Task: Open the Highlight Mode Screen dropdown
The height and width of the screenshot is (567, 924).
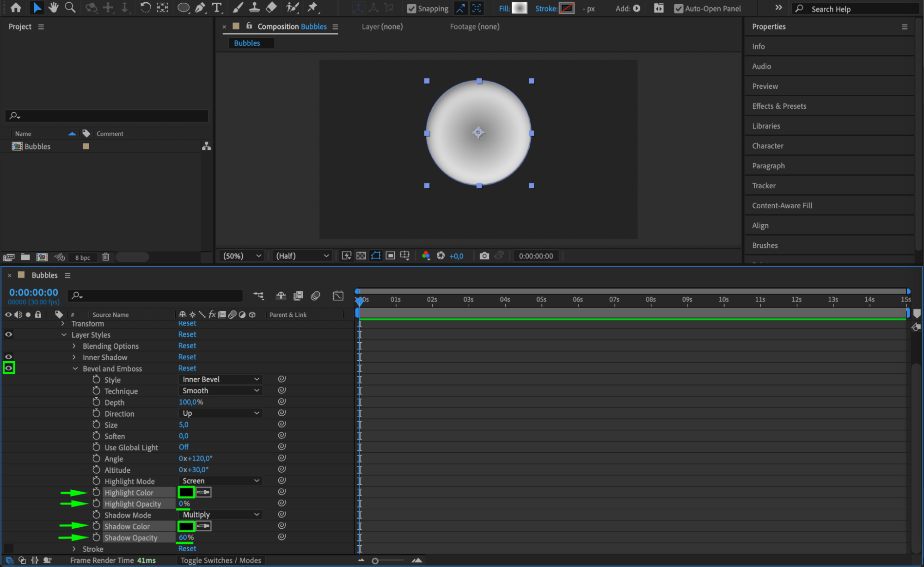Action: (220, 481)
